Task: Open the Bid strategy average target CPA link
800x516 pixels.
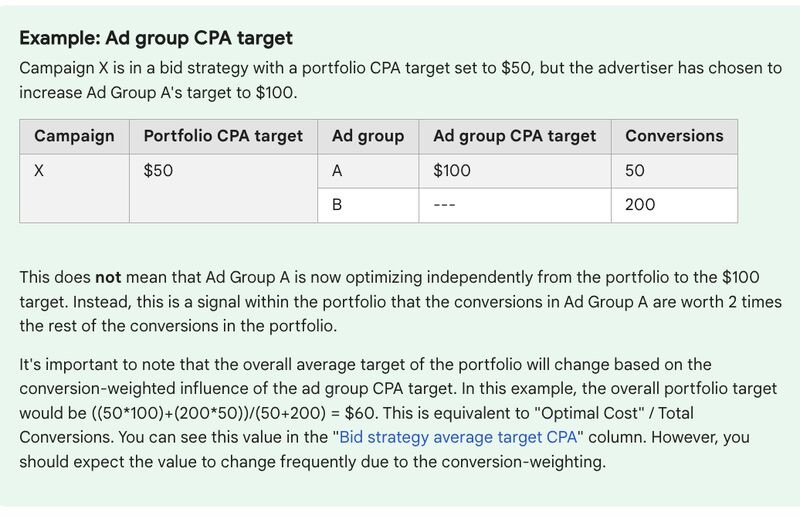Action: 462,438
